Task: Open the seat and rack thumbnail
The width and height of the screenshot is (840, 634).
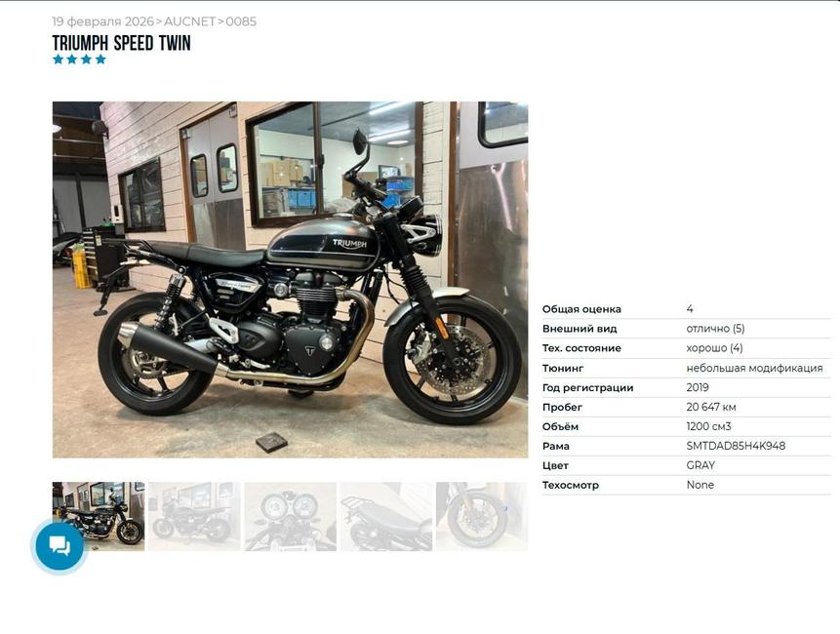Action: pos(386,516)
